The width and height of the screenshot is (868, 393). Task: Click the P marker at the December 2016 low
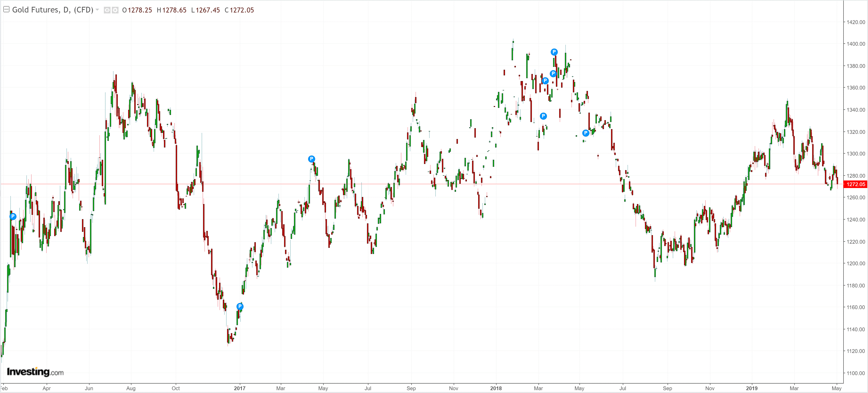pyautogui.click(x=240, y=306)
